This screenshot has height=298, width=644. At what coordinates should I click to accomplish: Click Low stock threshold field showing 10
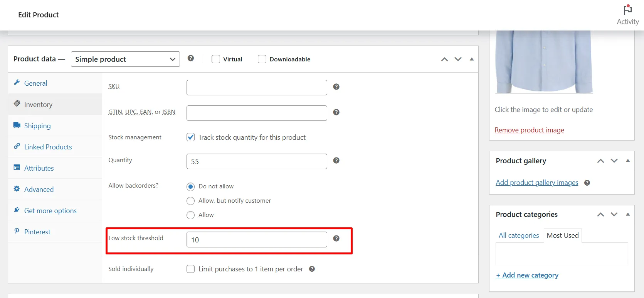click(257, 240)
